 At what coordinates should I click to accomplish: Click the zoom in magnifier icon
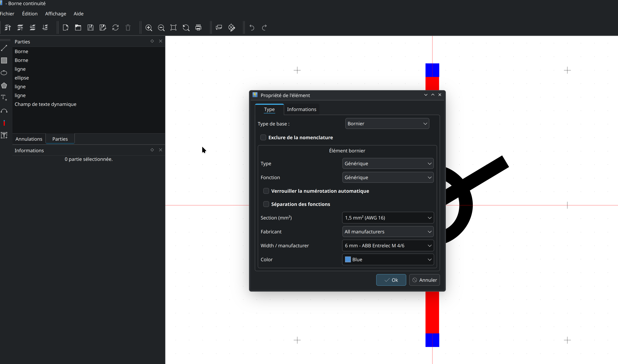(x=149, y=28)
